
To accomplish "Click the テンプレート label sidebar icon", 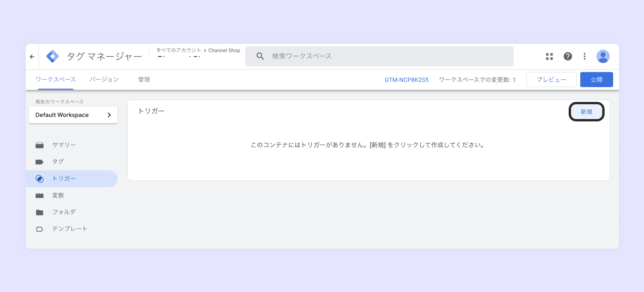I will (39, 229).
